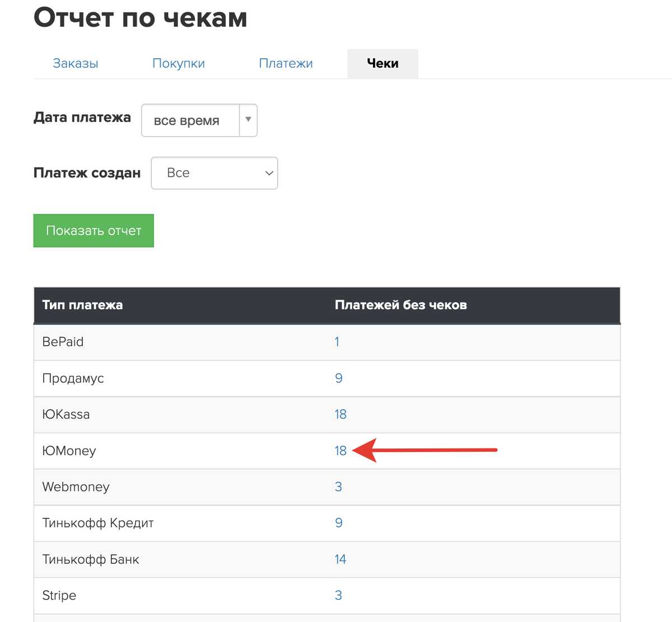Click the Тип платежа column header

(x=82, y=305)
